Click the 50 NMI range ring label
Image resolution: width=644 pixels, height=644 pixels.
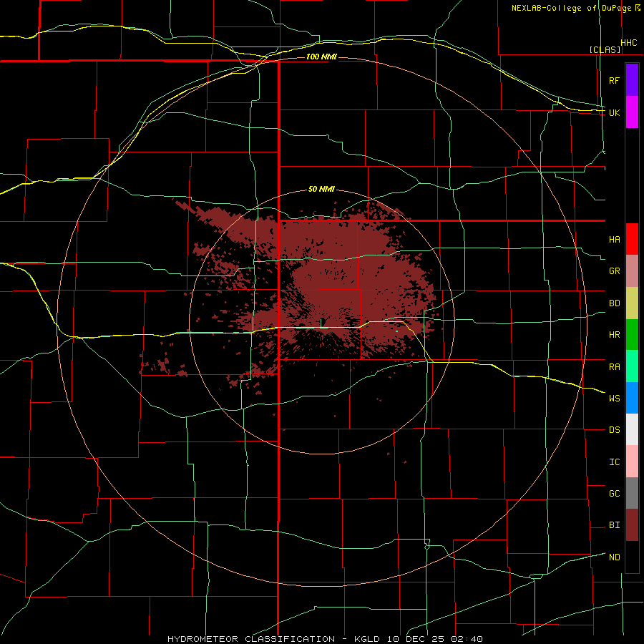(321, 189)
